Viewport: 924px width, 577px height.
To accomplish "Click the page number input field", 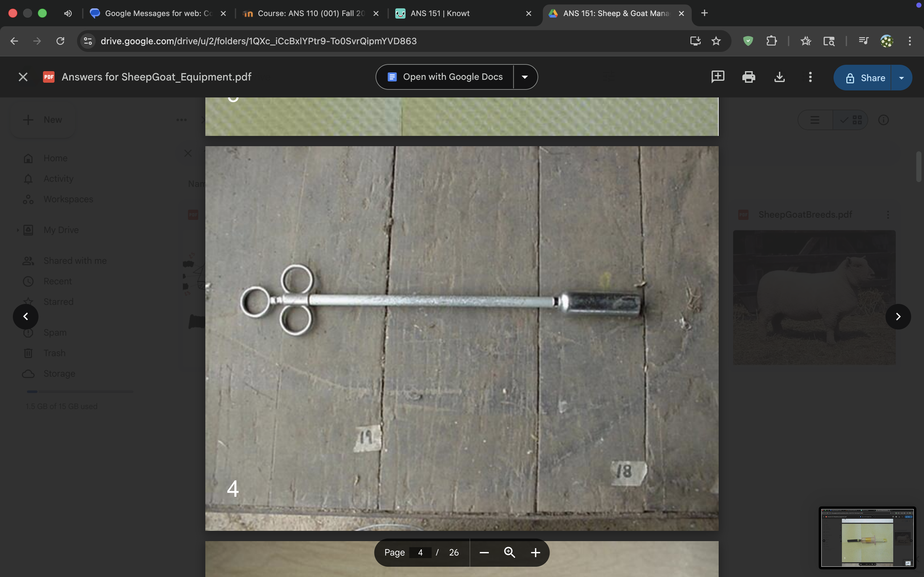I will 420,553.
